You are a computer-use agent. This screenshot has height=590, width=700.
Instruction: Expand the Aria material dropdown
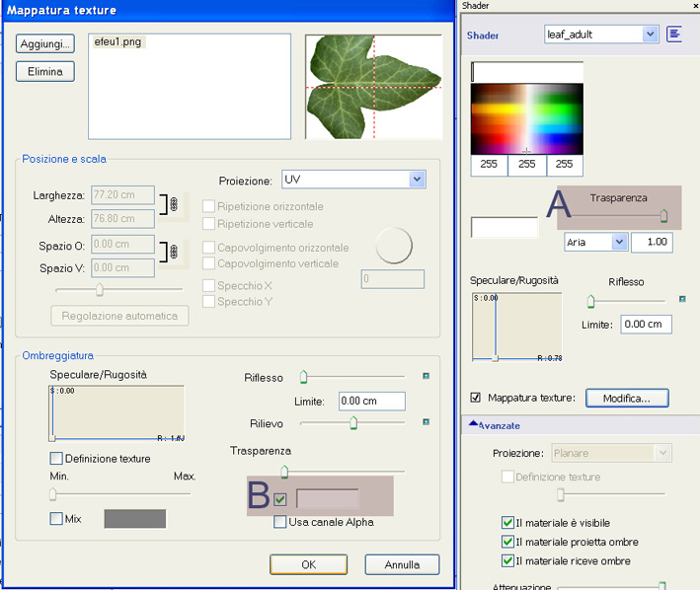tap(619, 242)
